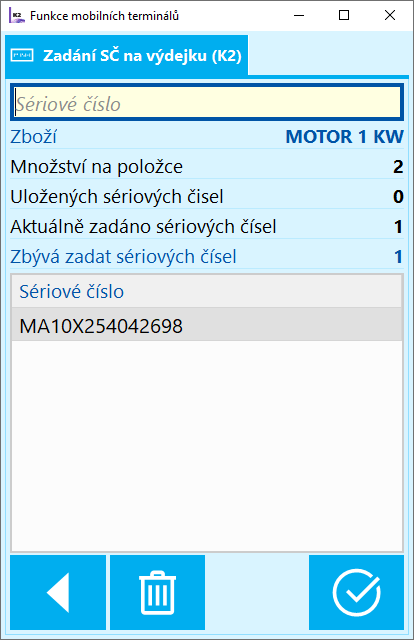Click the Uložených sériových čísel row
The width and height of the screenshot is (414, 640).
pos(207,196)
